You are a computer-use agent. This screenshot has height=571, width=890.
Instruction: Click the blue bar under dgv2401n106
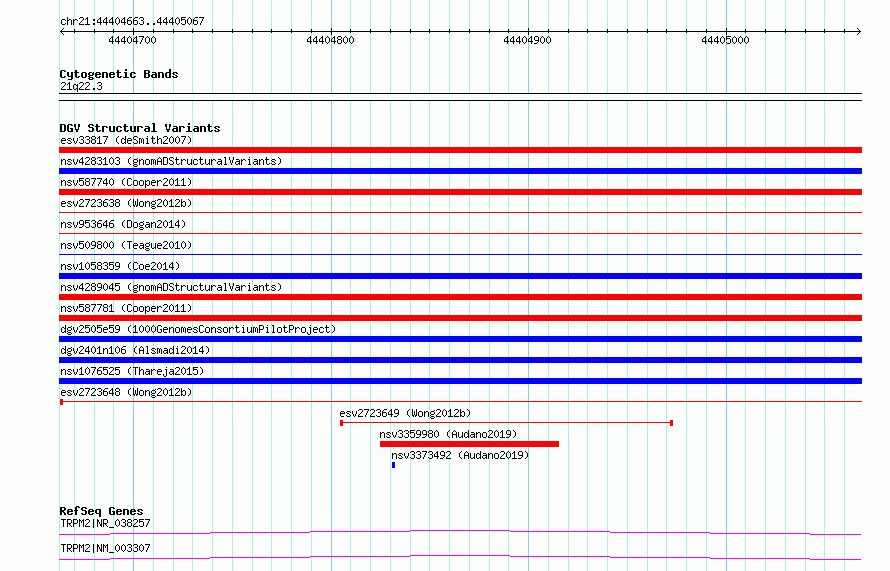click(x=460, y=360)
